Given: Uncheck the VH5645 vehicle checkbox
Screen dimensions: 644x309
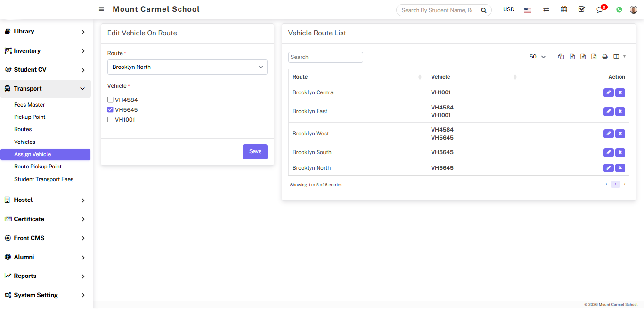Looking at the screenshot, I should [x=110, y=110].
